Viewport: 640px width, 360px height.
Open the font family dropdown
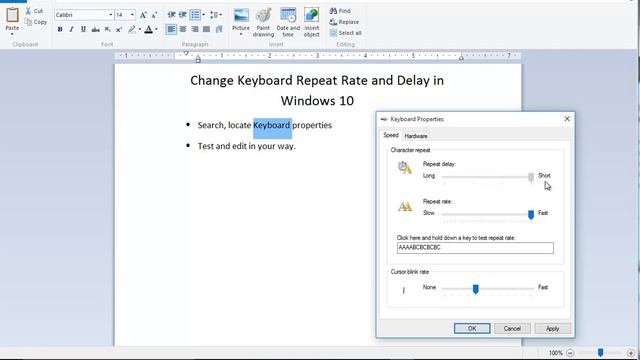coord(111,15)
